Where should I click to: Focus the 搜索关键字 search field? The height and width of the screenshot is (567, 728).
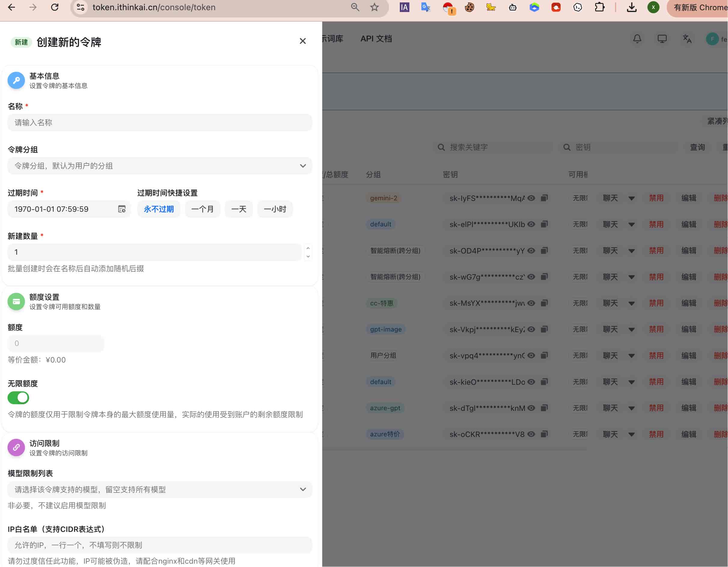click(x=493, y=147)
